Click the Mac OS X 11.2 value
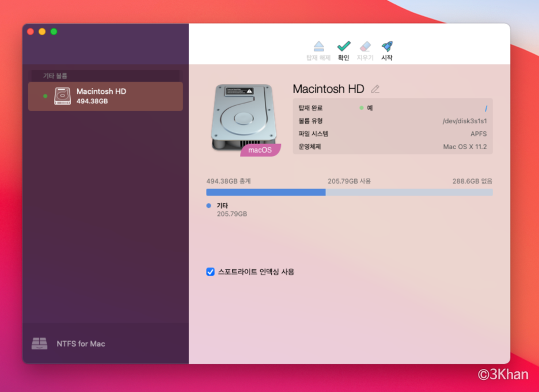 click(465, 147)
